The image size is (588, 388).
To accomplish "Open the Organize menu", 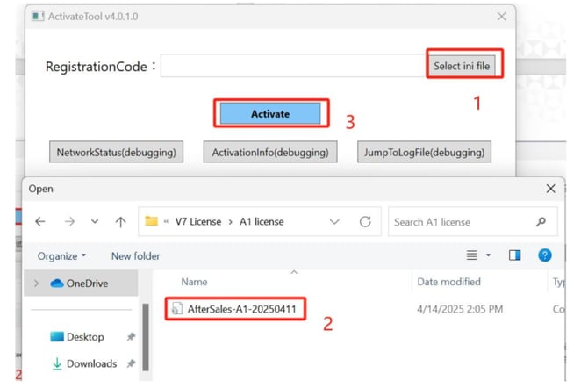I will click(61, 255).
